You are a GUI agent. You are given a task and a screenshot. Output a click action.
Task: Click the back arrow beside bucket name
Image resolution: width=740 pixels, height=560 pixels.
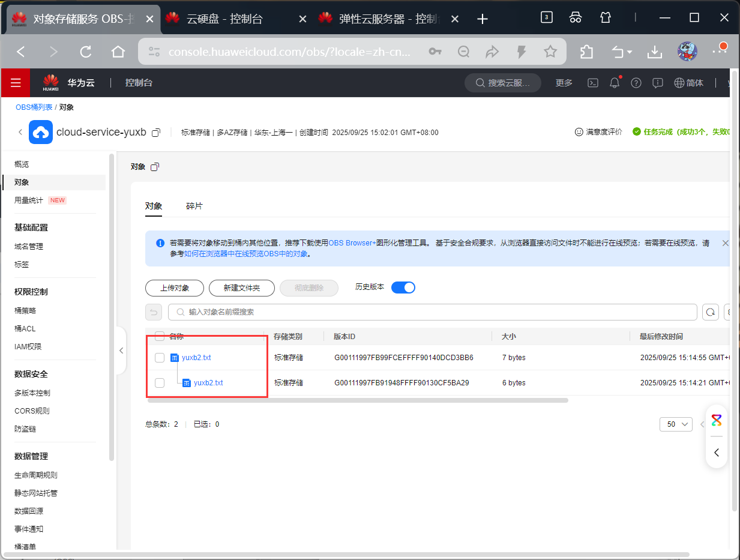pos(20,132)
